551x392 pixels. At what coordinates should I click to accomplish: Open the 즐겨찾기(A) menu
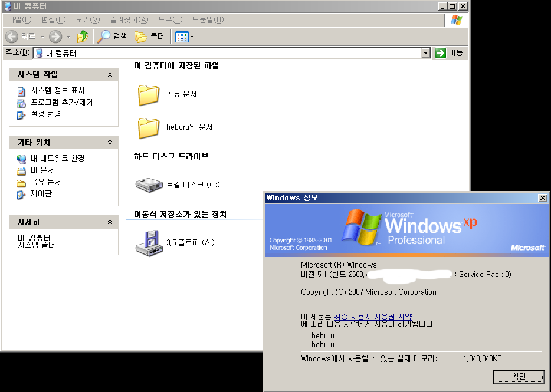pyautogui.click(x=129, y=20)
